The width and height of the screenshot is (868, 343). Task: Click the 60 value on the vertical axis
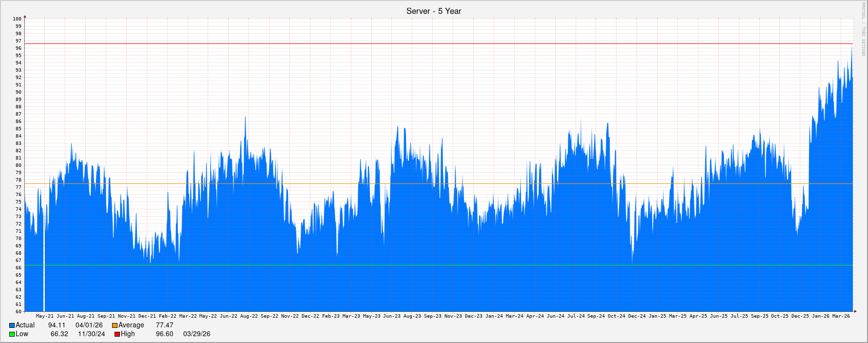pyautogui.click(x=18, y=311)
